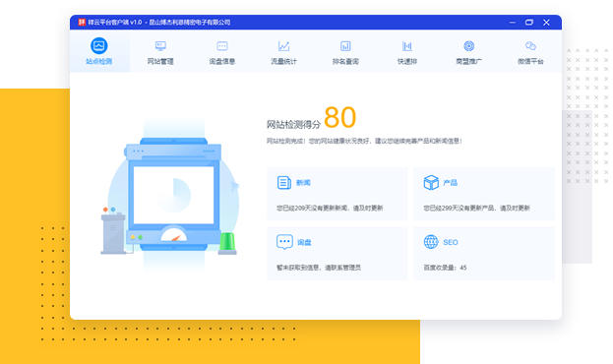Click the 询盘 chat bubble icon
613x364 pixels.
click(x=284, y=242)
